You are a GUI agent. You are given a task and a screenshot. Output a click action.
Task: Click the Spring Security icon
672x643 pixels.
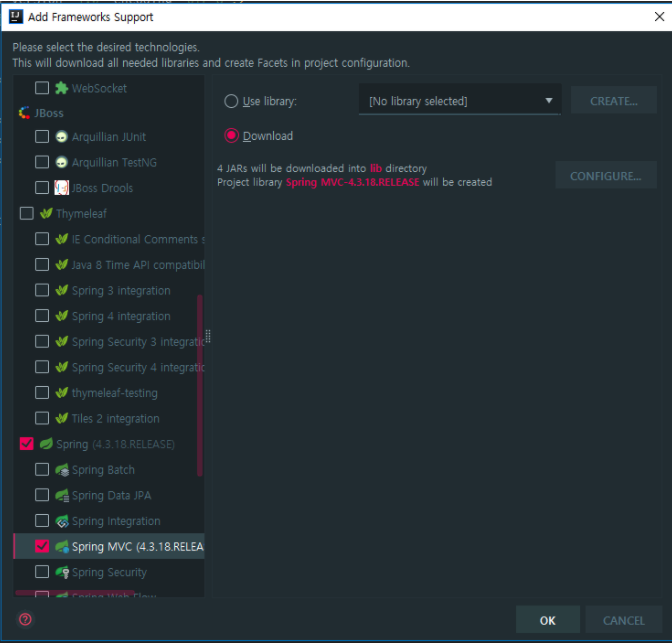pyautogui.click(x=62, y=572)
